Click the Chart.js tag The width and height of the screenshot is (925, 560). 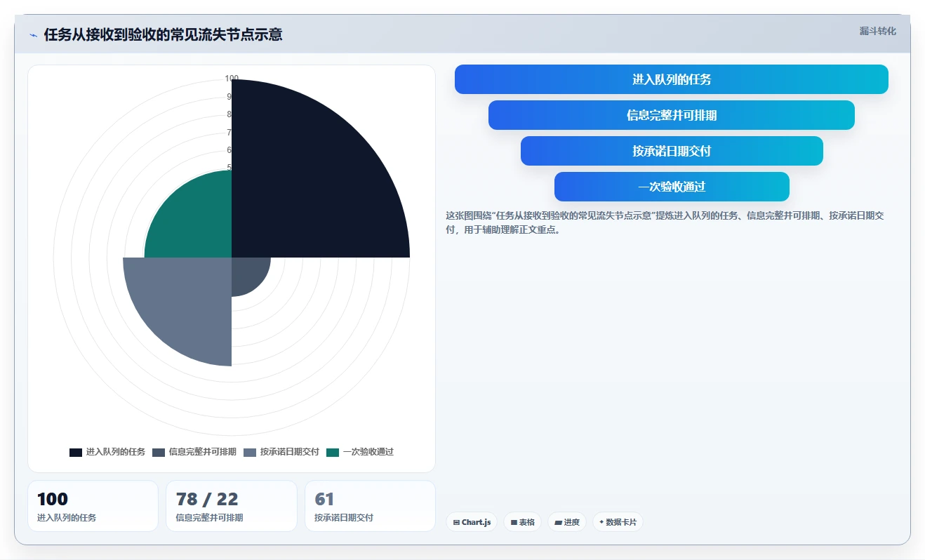(x=472, y=522)
